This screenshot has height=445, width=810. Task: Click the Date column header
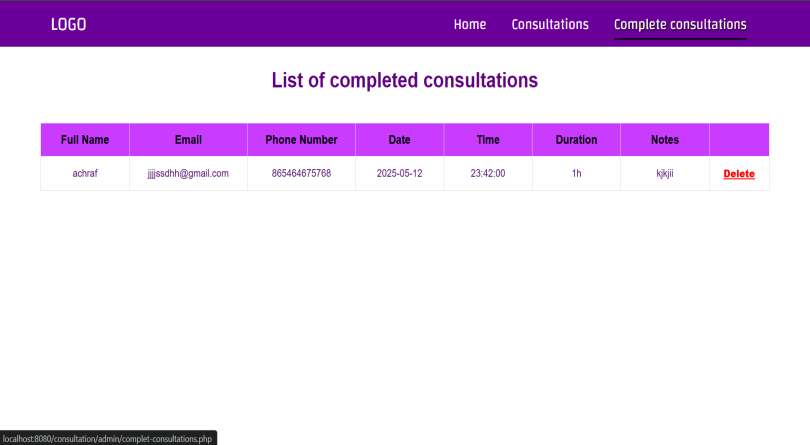tap(399, 140)
